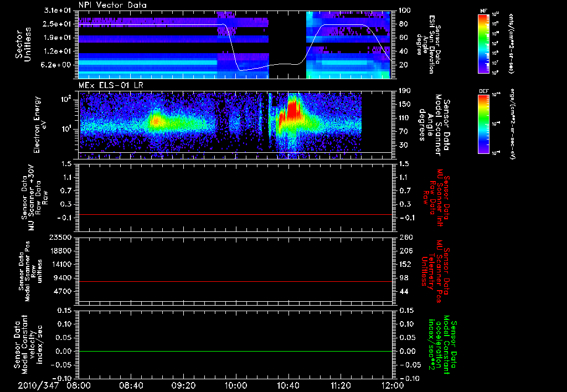Click the 08:00 time axis label
Image resolution: width=567 pixels, height=392 pixels.
click(x=79, y=385)
